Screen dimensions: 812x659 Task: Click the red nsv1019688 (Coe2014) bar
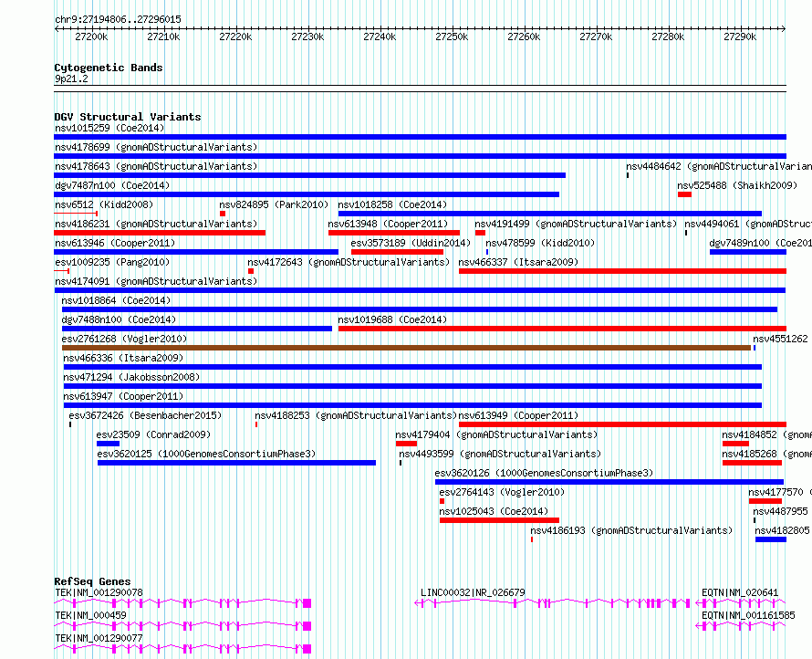click(562, 329)
